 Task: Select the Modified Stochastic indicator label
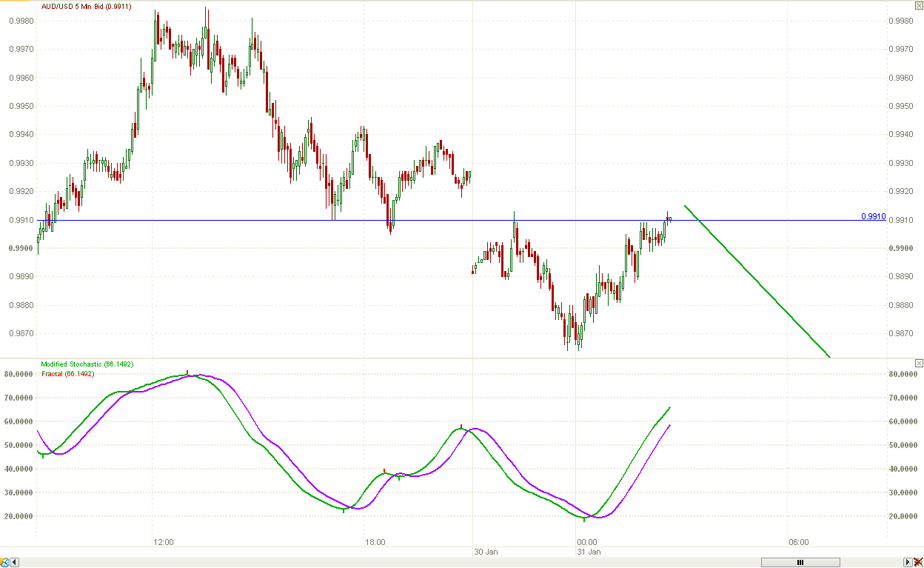pyautogui.click(x=87, y=364)
